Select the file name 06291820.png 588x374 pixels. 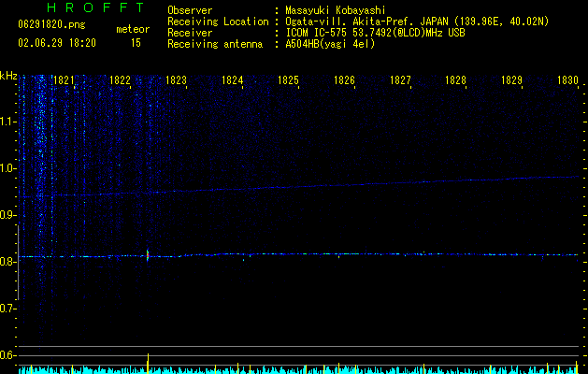coord(51,25)
